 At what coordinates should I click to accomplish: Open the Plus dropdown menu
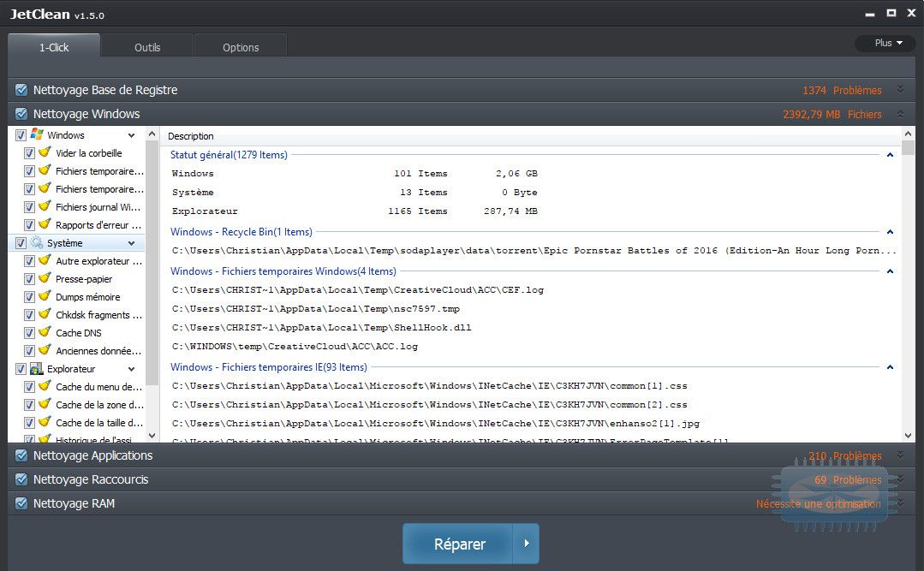pos(885,43)
